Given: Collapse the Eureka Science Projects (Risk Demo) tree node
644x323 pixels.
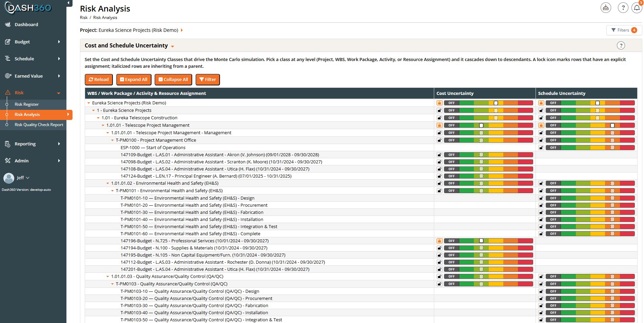Looking at the screenshot, I should (89, 103).
